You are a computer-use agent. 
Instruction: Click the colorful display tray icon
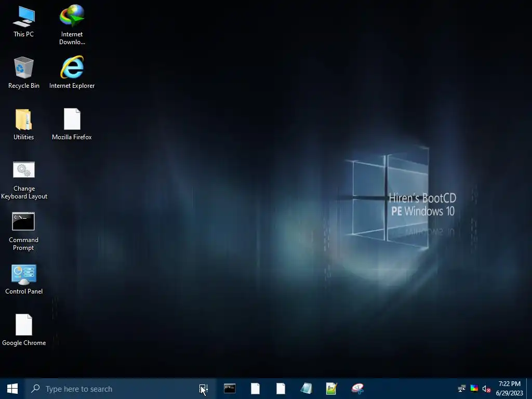474,389
